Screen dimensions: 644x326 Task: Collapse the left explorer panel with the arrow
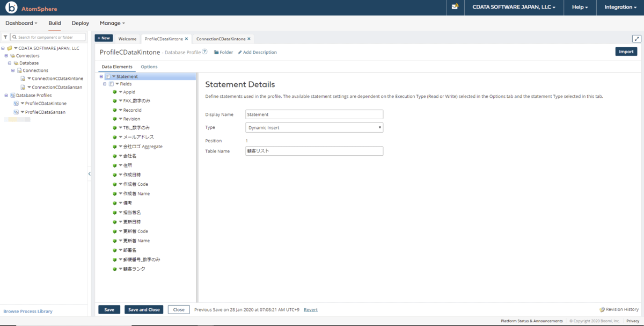(90, 174)
